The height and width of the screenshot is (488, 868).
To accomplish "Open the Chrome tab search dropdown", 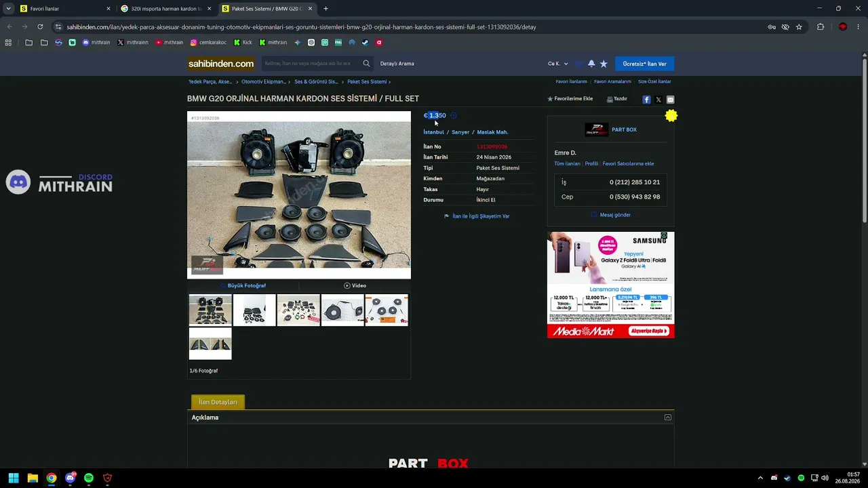I will pos(8,9).
